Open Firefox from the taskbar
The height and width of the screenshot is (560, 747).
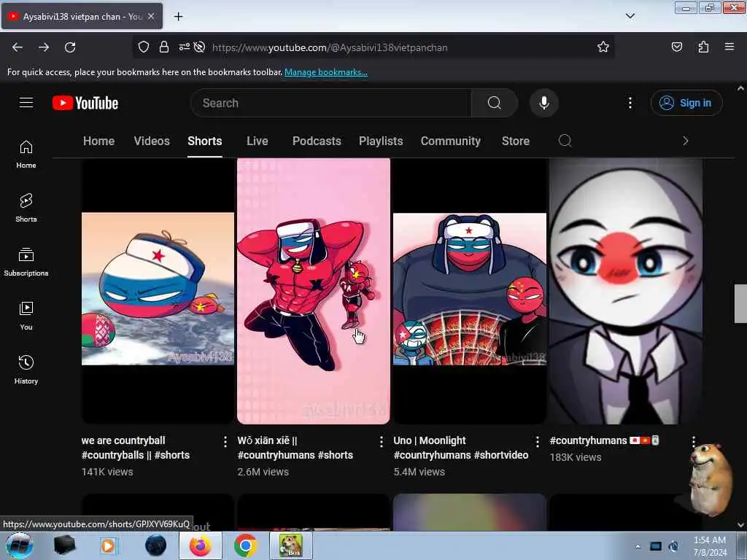pyautogui.click(x=201, y=546)
